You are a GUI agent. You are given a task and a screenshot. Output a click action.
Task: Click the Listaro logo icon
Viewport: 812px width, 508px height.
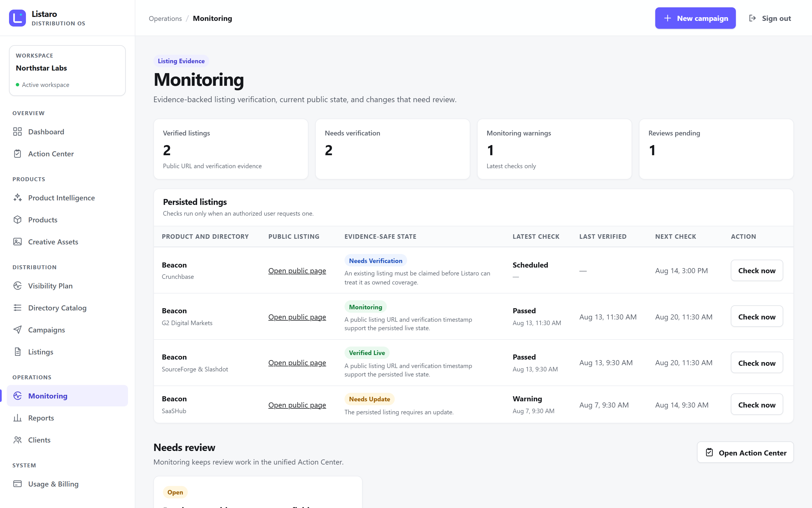pos(17,18)
